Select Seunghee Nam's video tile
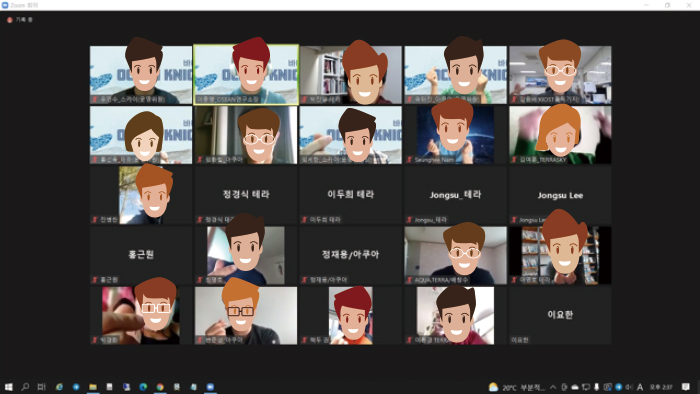Screen dimensions: 700x394 [455, 135]
